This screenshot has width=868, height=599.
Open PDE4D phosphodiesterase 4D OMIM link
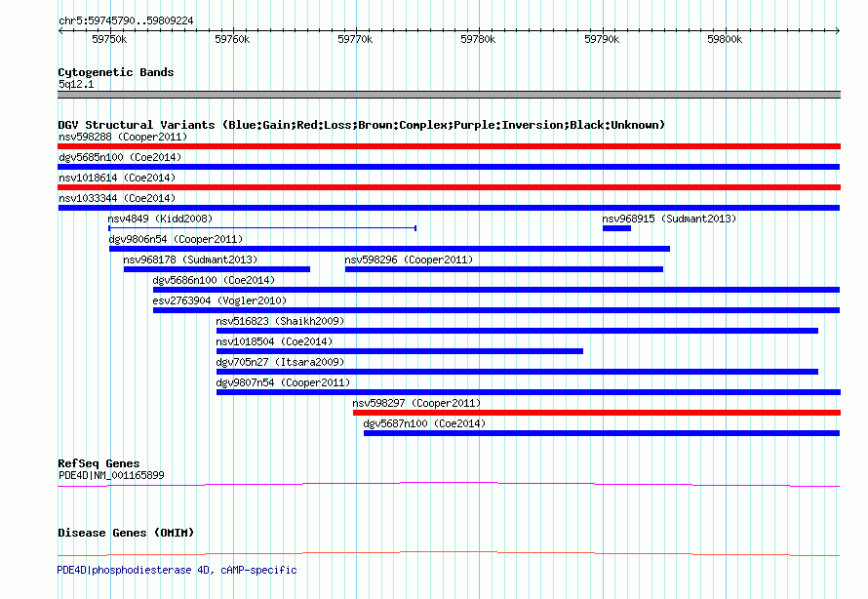178,570
